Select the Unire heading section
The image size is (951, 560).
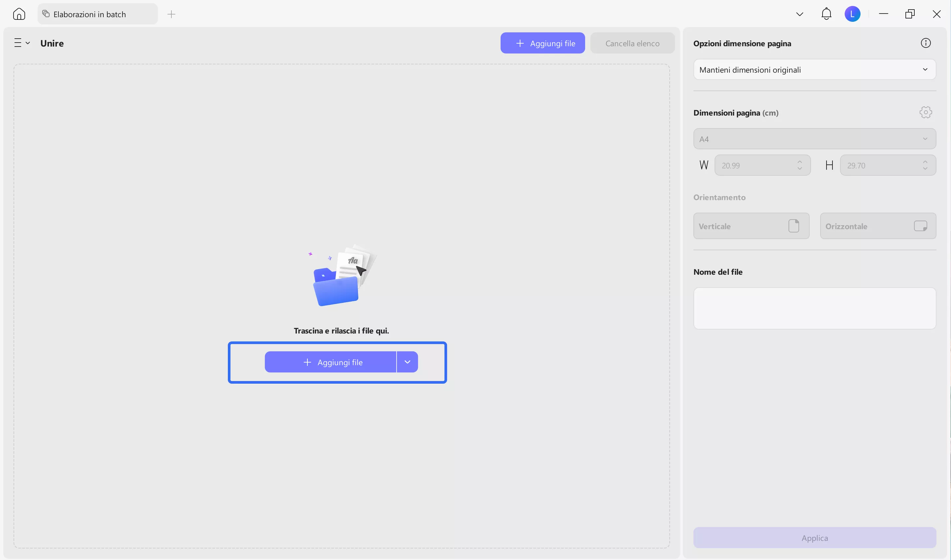[52, 43]
